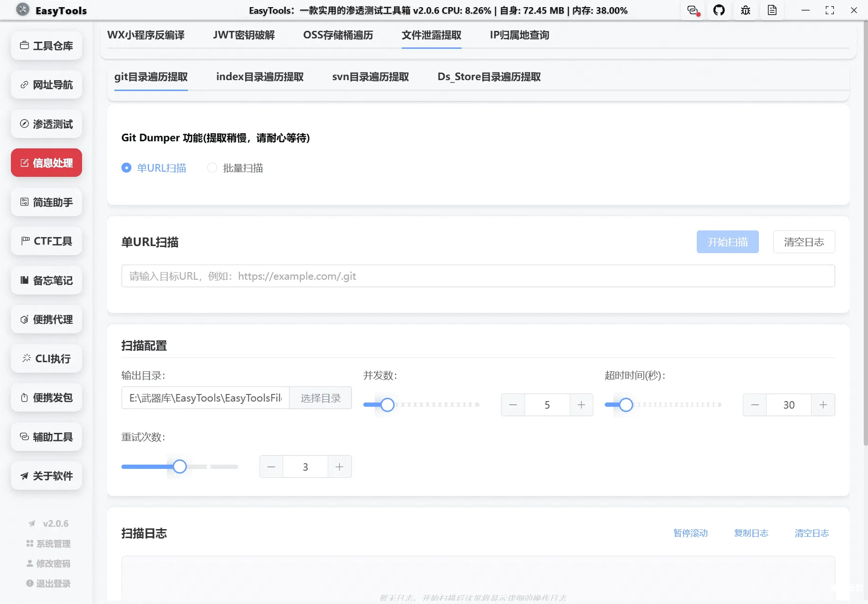
Task: Open the GitHub repository icon
Action: pyautogui.click(x=719, y=10)
